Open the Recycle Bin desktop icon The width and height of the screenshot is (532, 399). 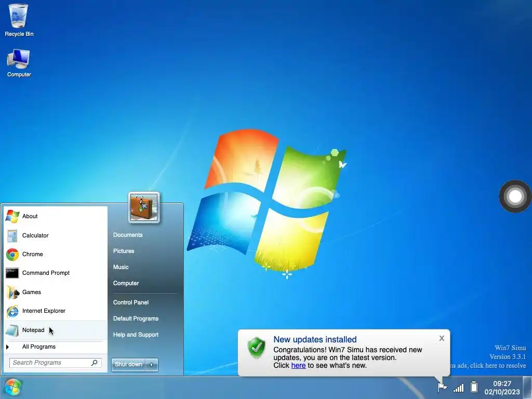click(x=19, y=20)
